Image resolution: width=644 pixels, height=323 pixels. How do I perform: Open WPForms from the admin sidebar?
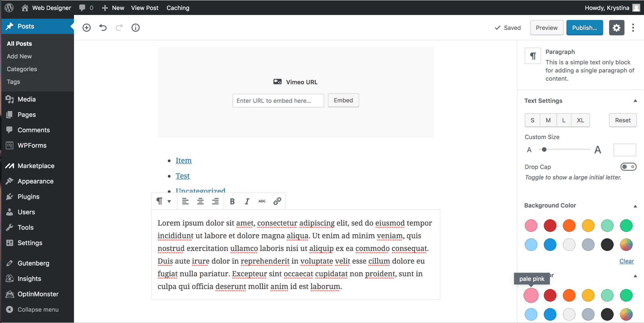[x=32, y=145]
